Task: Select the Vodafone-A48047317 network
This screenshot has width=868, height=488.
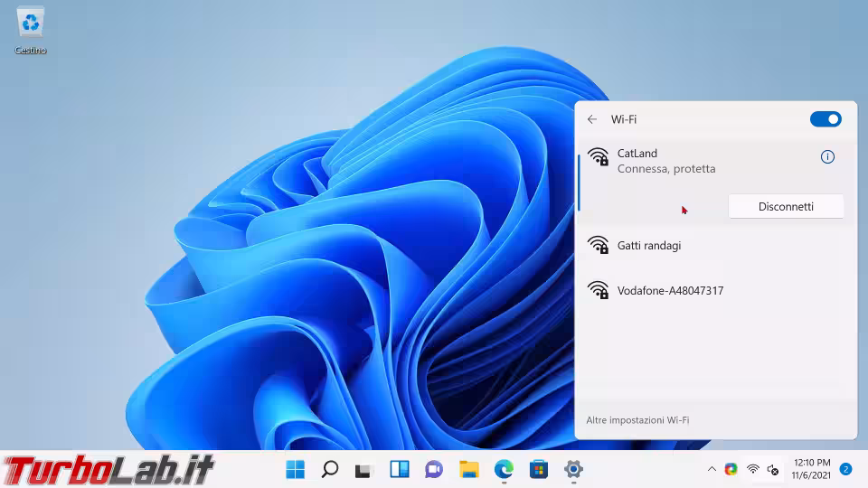Action: coord(669,291)
